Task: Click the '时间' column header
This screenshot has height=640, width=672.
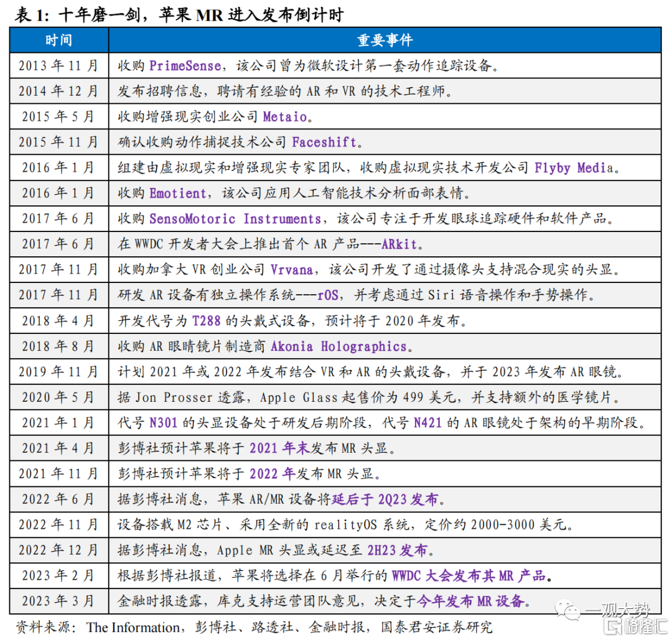Action: tap(58, 40)
